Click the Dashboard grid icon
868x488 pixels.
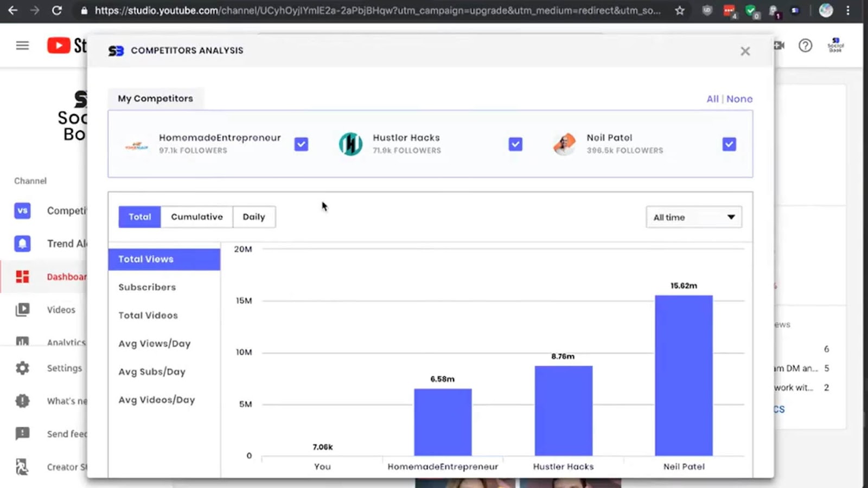click(22, 277)
